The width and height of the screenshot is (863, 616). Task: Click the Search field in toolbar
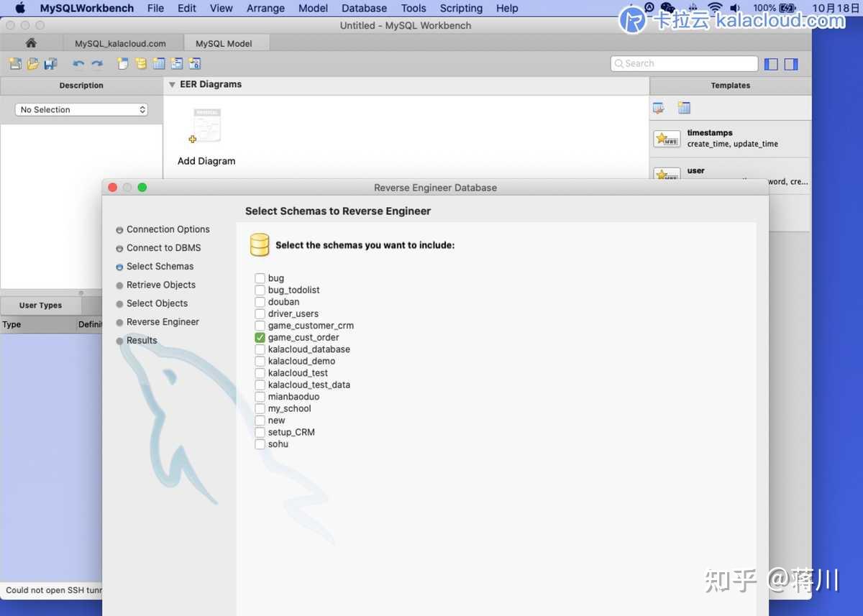(684, 64)
